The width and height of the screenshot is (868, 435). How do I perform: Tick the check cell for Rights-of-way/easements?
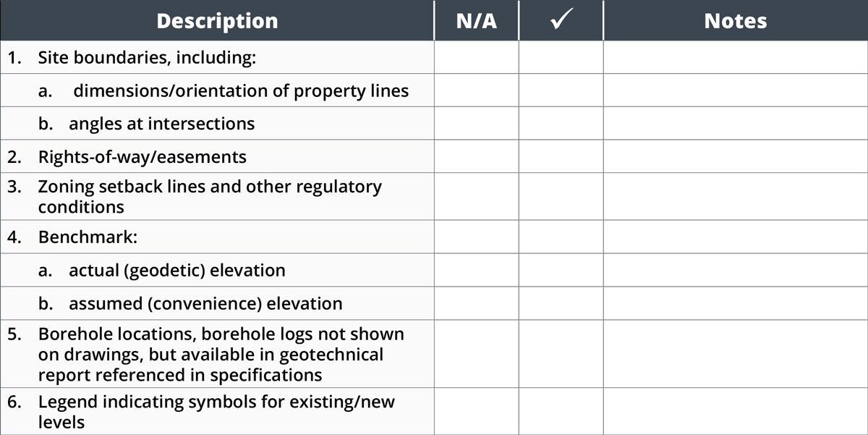[x=561, y=157]
